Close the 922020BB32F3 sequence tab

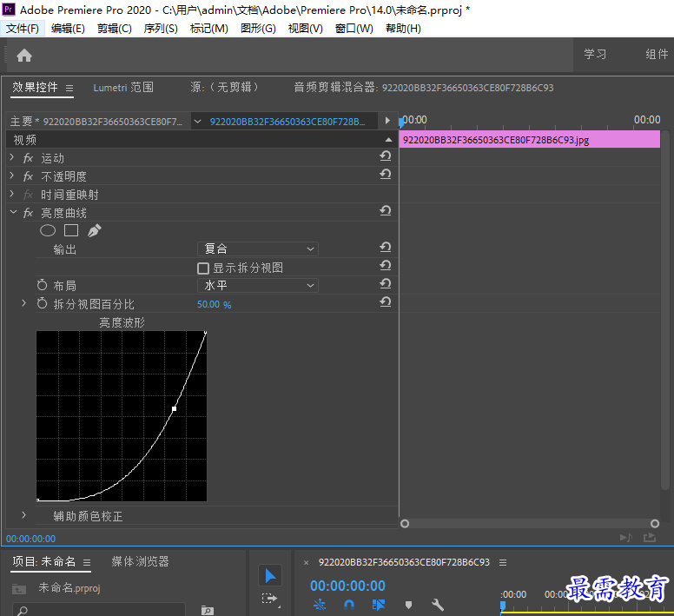[306, 562]
